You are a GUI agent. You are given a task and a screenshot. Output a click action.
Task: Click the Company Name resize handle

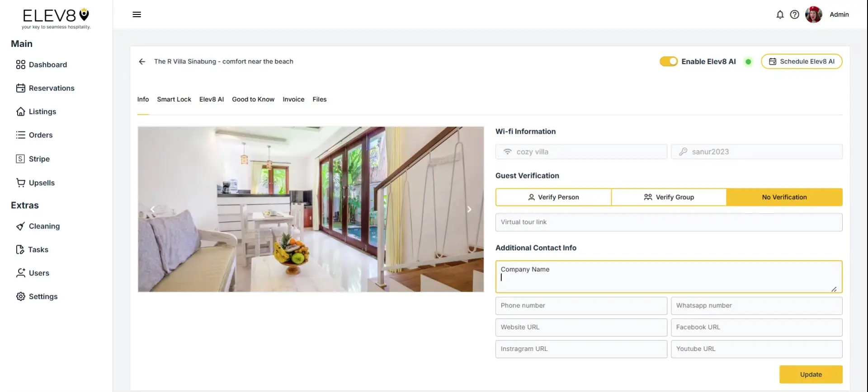coord(834,289)
